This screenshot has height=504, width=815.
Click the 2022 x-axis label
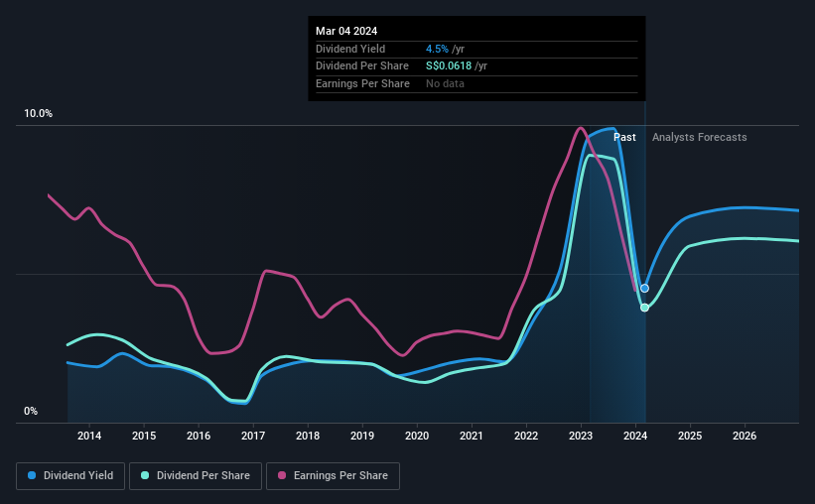pyautogui.click(x=526, y=436)
